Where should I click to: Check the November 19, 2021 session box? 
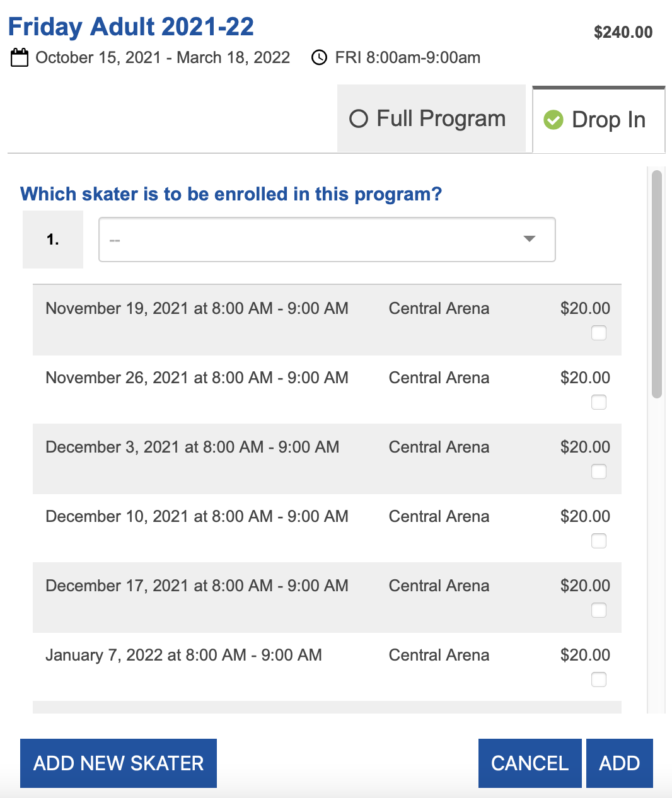click(x=599, y=333)
